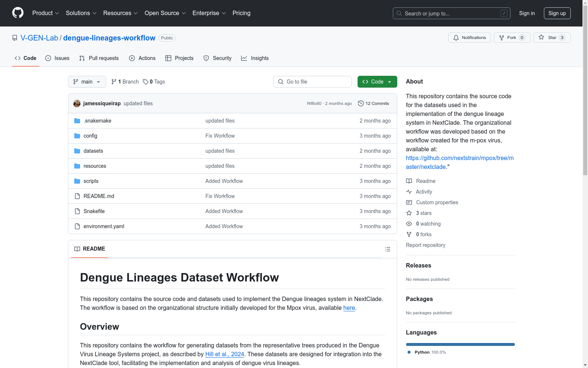Switch to the Projects tab
The height and width of the screenshot is (368, 588).
click(179, 58)
